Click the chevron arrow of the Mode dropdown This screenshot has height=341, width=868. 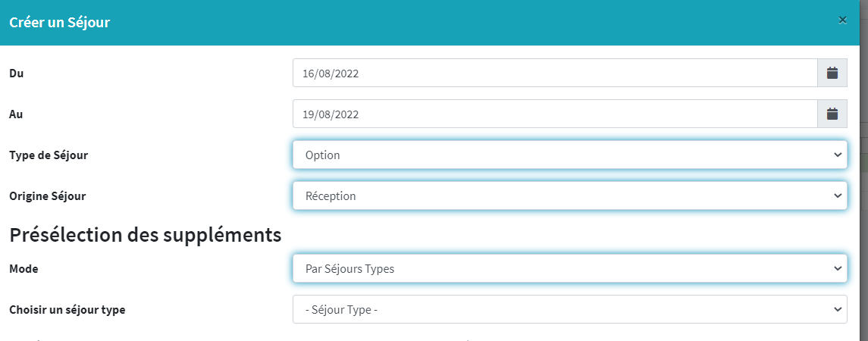(x=837, y=268)
